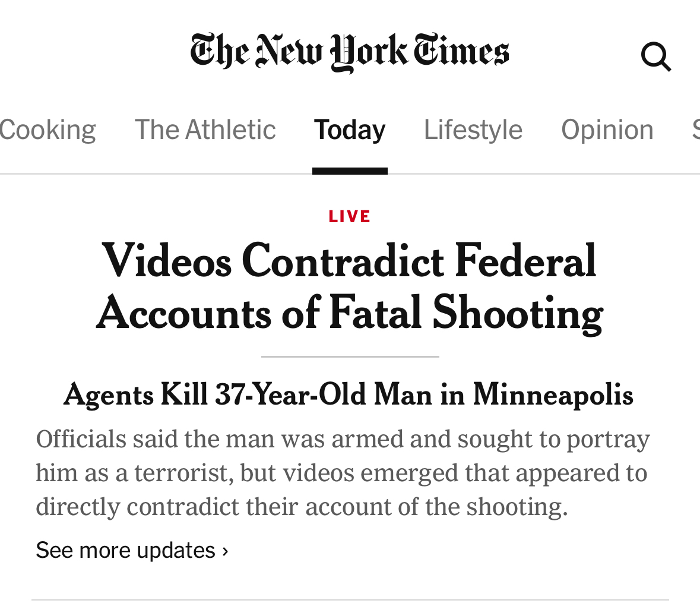Go to the Lifestyle tab
Viewport: 700px width, 603px height.
click(473, 130)
